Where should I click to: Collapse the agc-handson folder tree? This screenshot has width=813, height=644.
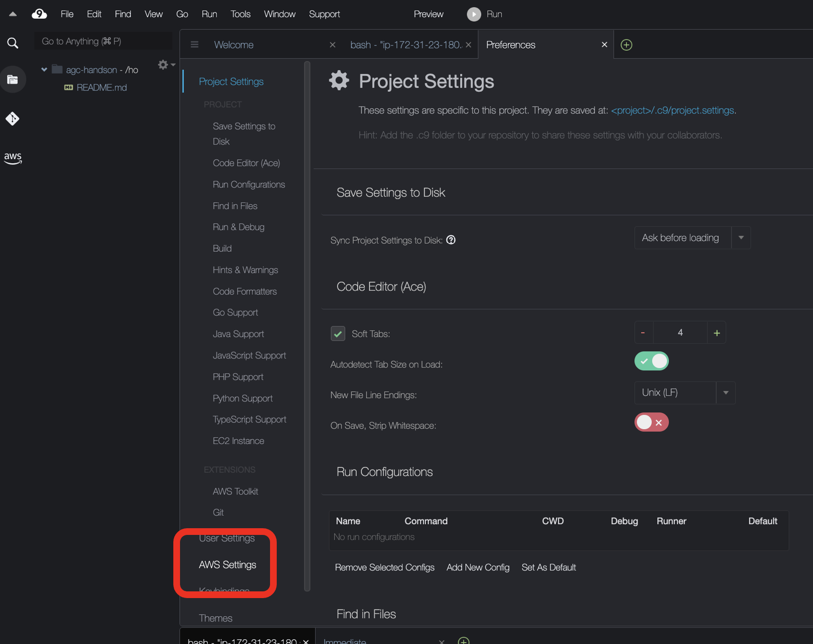(44, 69)
